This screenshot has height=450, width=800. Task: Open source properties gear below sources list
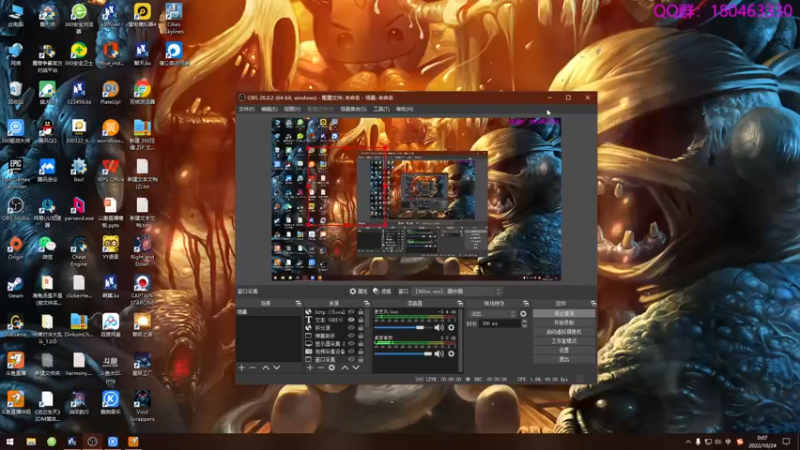[332, 367]
